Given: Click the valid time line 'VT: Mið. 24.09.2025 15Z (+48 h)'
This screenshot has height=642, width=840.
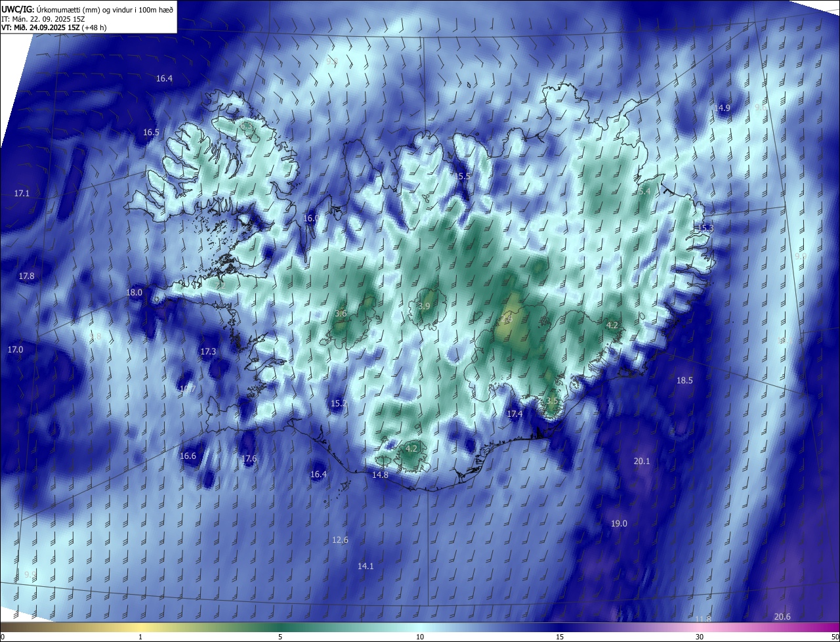Looking at the screenshot, I should 54,28.
